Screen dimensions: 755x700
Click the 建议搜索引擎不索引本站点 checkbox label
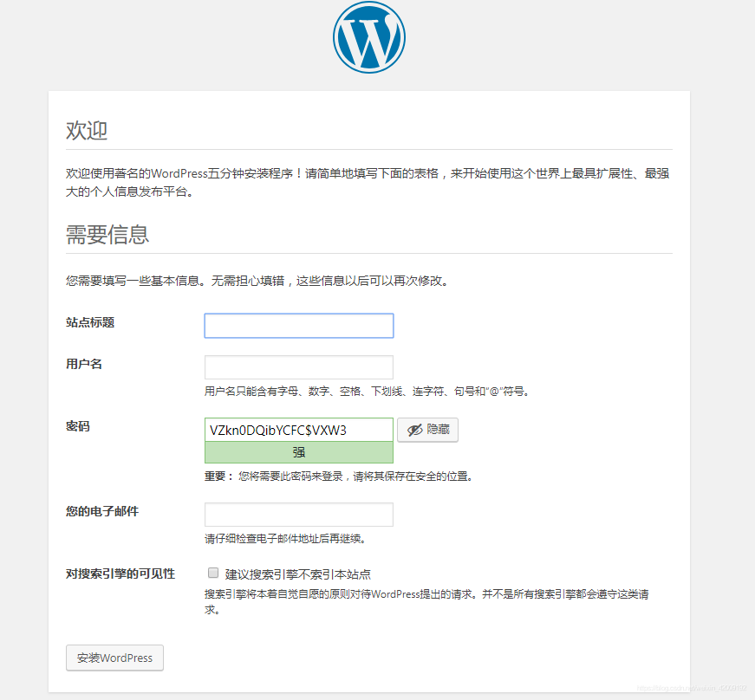tap(297, 574)
